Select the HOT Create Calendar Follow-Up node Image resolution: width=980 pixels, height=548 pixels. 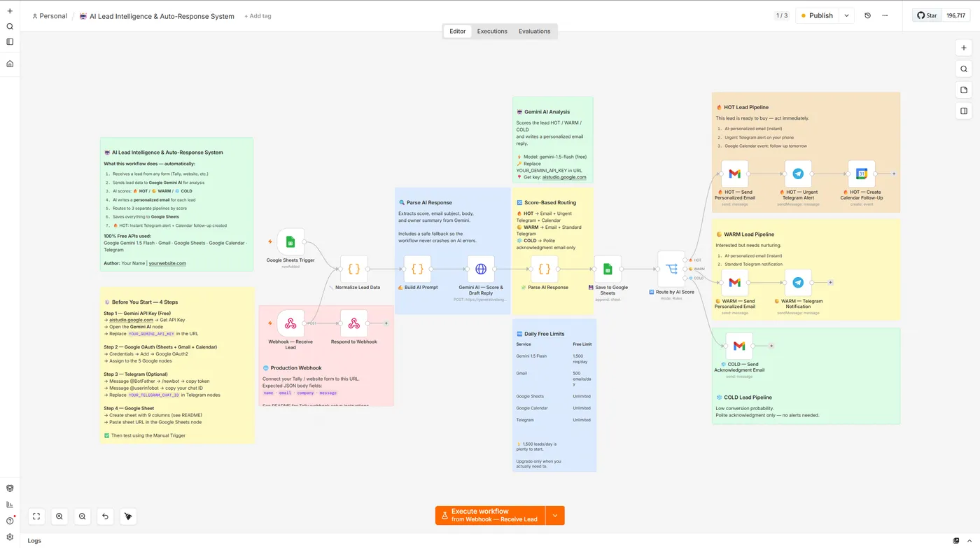pyautogui.click(x=862, y=174)
